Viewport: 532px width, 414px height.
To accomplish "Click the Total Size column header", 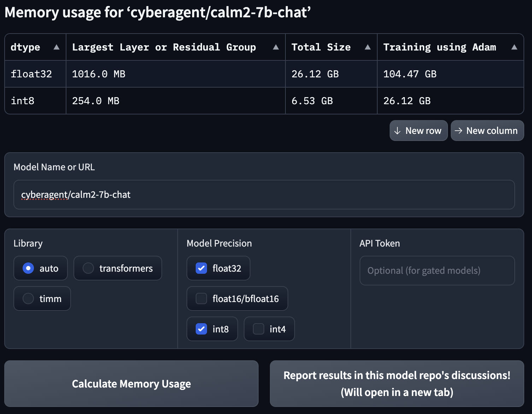I will pos(331,47).
